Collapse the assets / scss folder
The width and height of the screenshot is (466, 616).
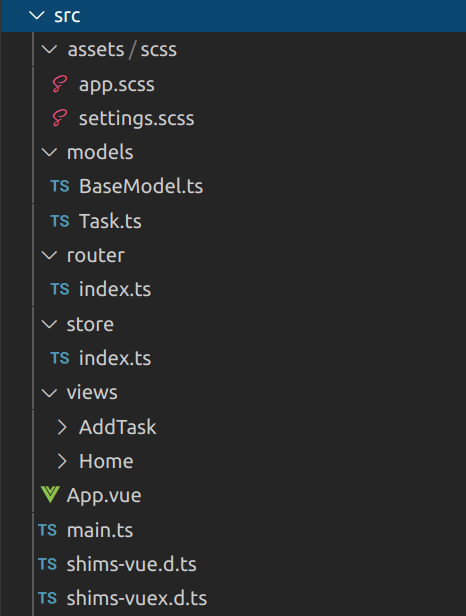[x=50, y=50]
